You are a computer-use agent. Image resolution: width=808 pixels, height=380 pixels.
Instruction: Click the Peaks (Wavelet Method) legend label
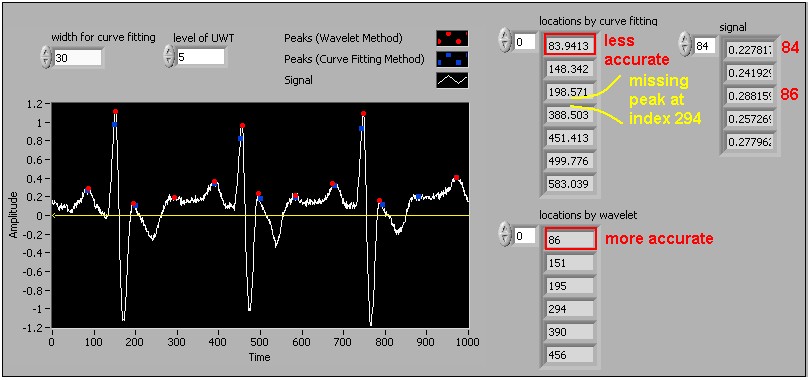(343, 38)
